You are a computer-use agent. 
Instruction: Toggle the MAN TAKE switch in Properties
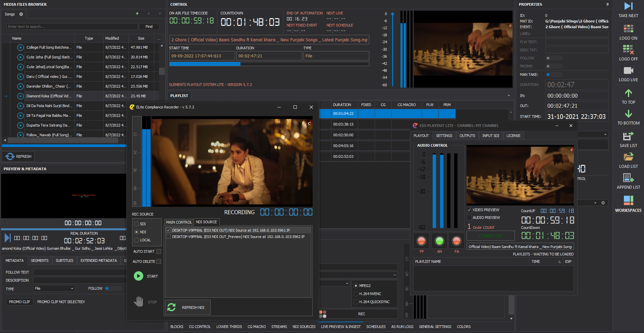coord(554,75)
